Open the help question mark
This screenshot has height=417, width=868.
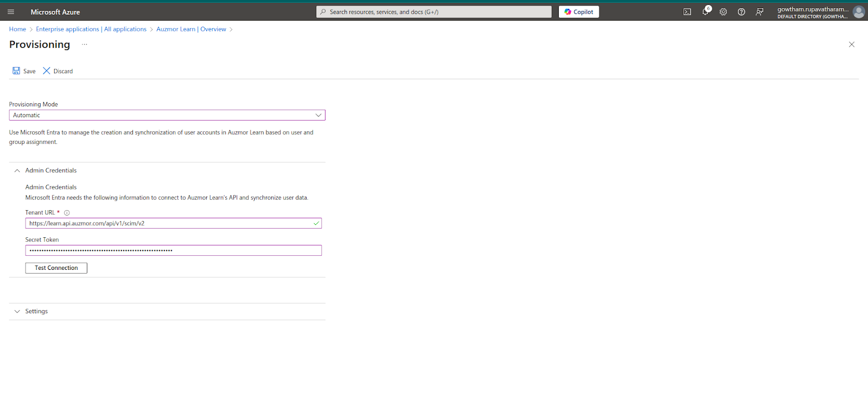[x=741, y=12]
